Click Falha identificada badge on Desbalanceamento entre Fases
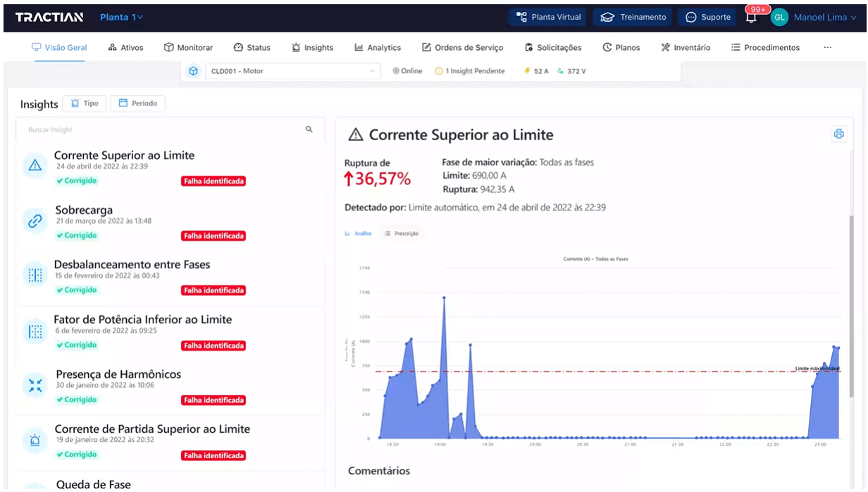This screenshot has width=868, height=492. coord(213,291)
